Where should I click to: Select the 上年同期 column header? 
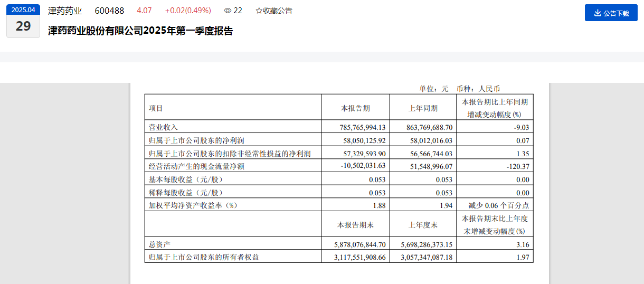tap(423, 108)
